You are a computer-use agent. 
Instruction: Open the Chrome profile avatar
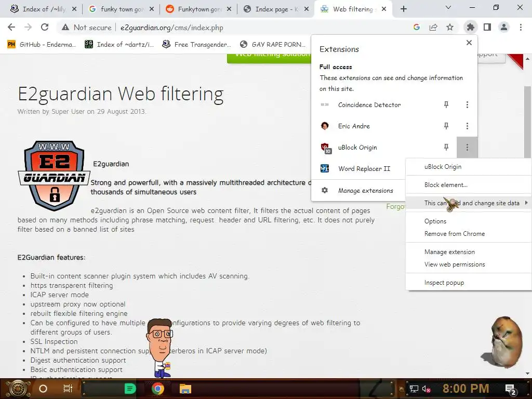[504, 27]
